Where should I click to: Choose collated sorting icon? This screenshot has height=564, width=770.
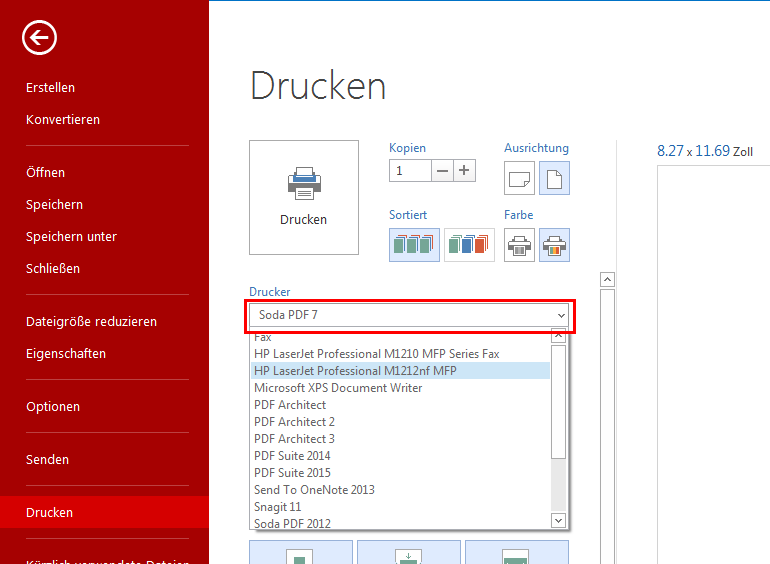413,245
